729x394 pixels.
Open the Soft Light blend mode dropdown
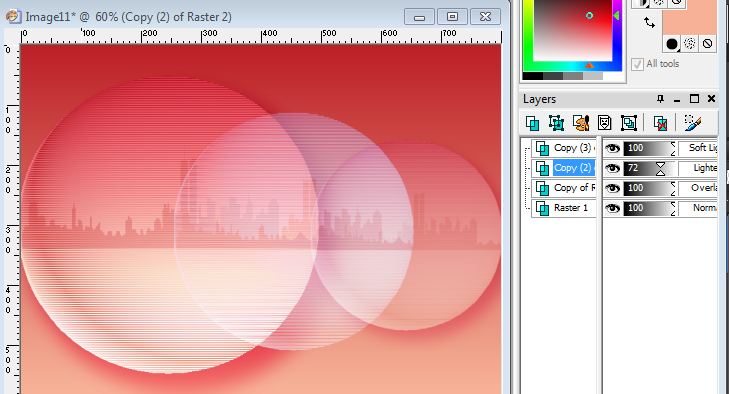(699, 148)
